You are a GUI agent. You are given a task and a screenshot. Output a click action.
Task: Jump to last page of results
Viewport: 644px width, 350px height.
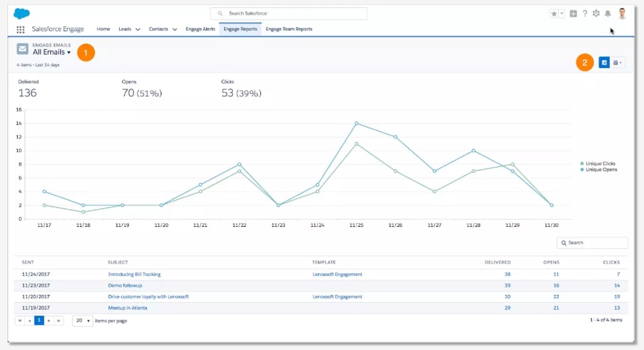[59, 320]
